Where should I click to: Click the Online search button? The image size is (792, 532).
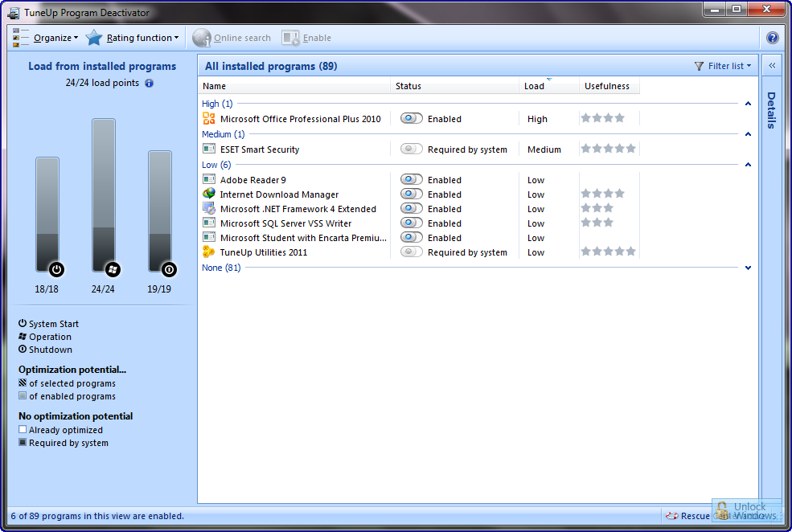[232, 38]
